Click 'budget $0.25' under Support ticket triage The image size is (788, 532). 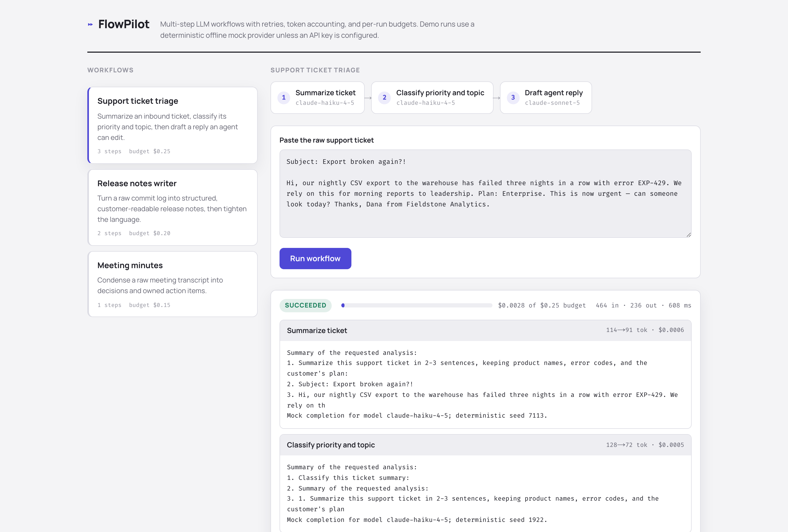tap(150, 151)
